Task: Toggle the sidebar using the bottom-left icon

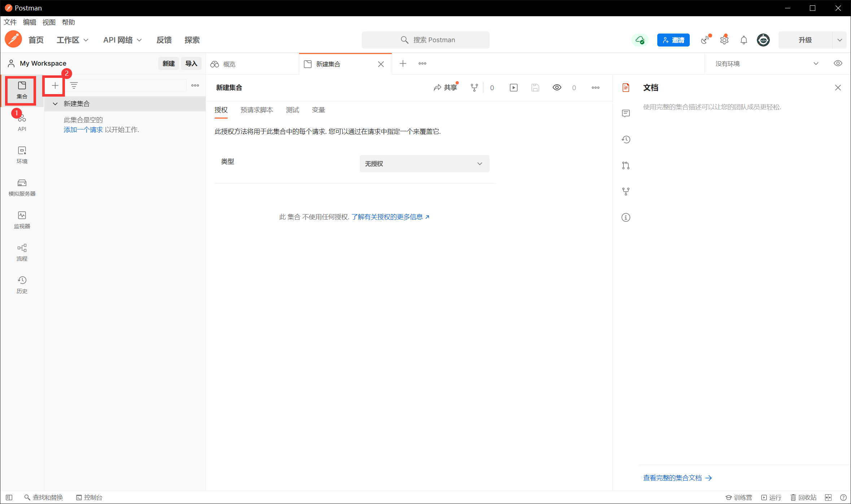Action: click(9, 498)
